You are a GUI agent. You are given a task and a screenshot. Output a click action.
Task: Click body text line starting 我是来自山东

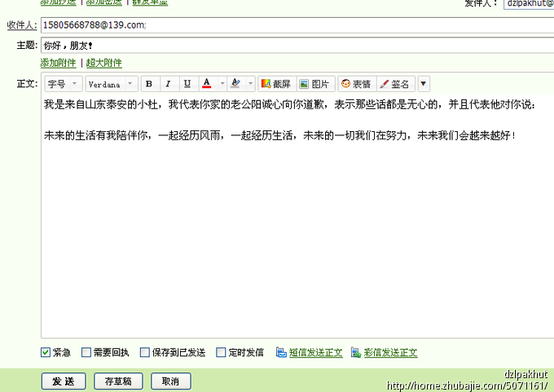[x=290, y=104]
